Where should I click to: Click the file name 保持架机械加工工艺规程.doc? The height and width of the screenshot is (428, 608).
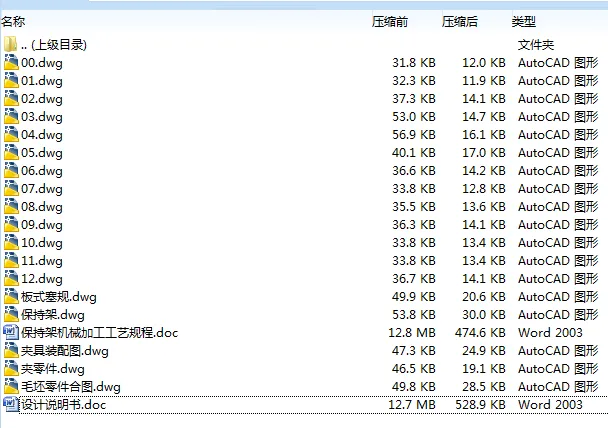click(100, 333)
